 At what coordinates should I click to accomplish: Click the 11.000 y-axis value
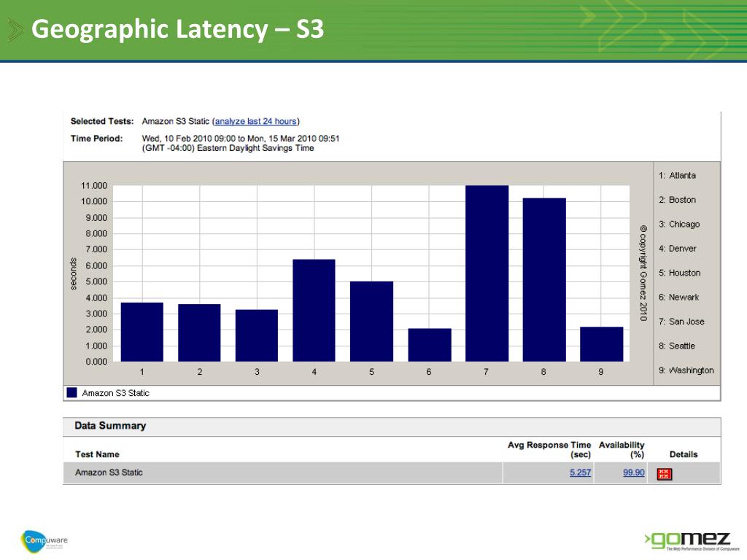click(x=94, y=186)
